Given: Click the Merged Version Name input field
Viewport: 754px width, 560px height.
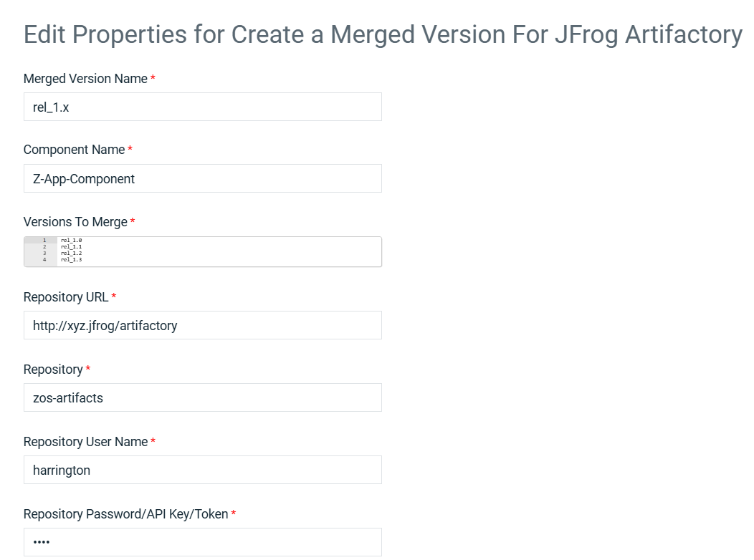Looking at the screenshot, I should [x=202, y=107].
